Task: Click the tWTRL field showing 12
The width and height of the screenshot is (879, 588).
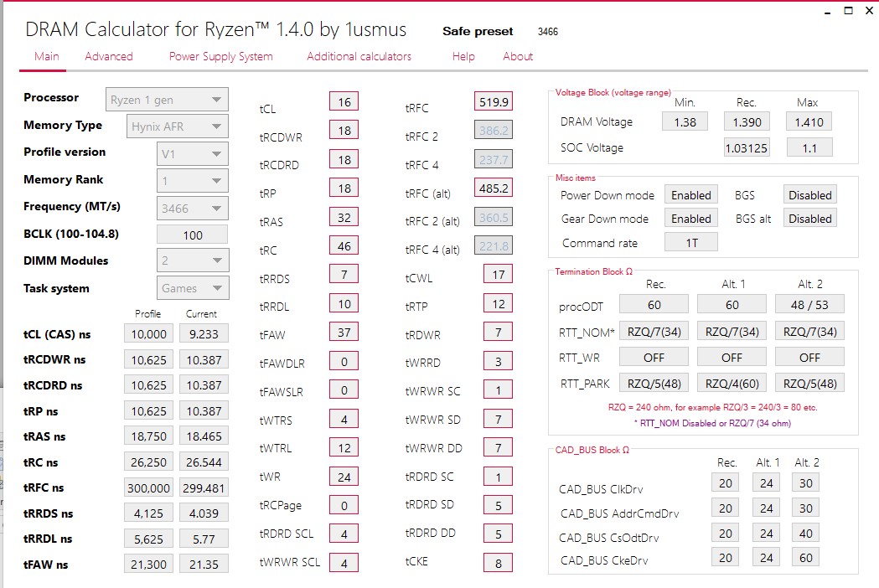Action: click(344, 448)
